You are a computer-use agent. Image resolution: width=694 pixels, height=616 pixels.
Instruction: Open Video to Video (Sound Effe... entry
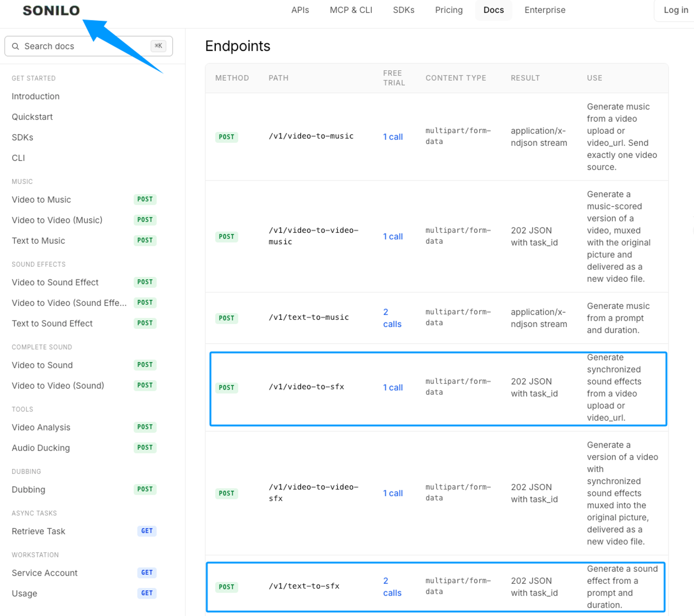(69, 303)
